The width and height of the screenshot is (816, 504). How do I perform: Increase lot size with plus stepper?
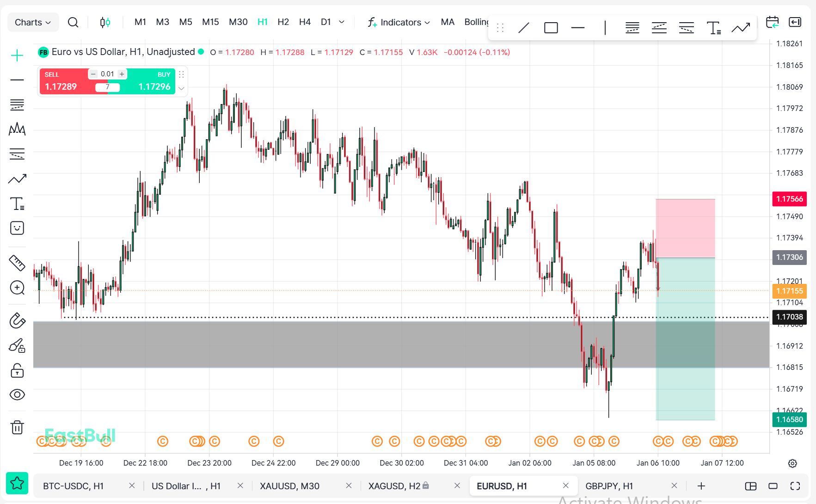[122, 74]
